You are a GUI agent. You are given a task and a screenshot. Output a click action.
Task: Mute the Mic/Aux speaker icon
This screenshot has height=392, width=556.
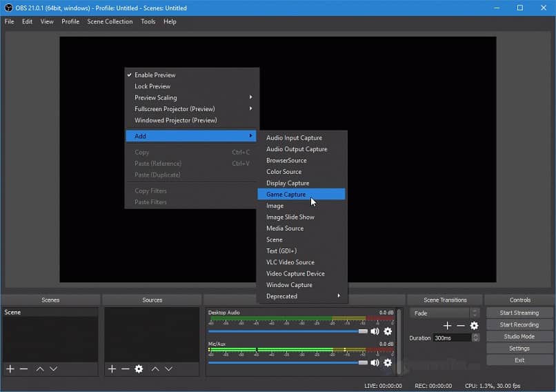coord(375,362)
